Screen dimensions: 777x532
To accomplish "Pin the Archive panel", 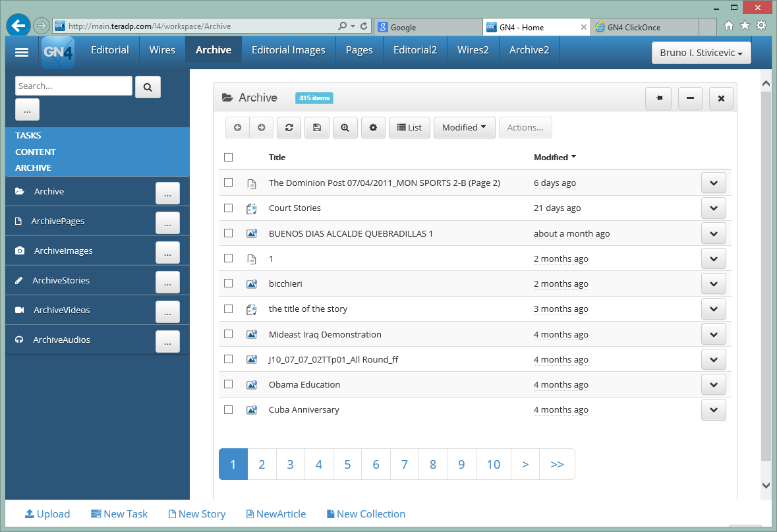I will click(658, 98).
